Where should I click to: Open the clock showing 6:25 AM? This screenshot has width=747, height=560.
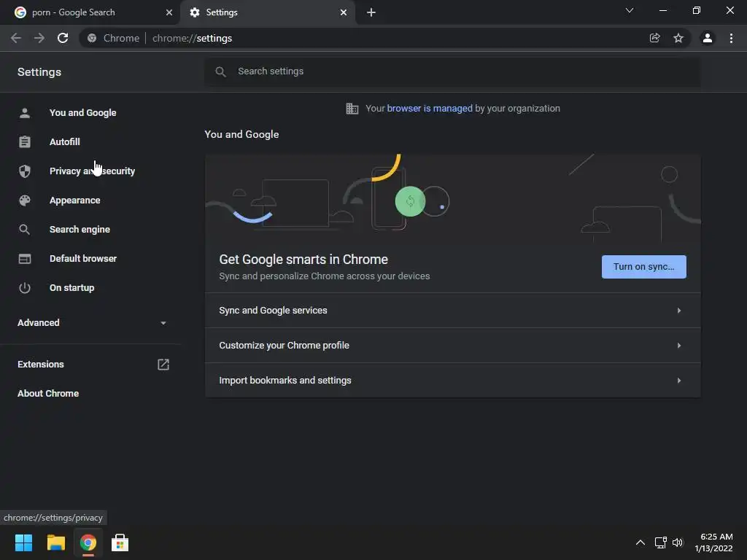713,542
